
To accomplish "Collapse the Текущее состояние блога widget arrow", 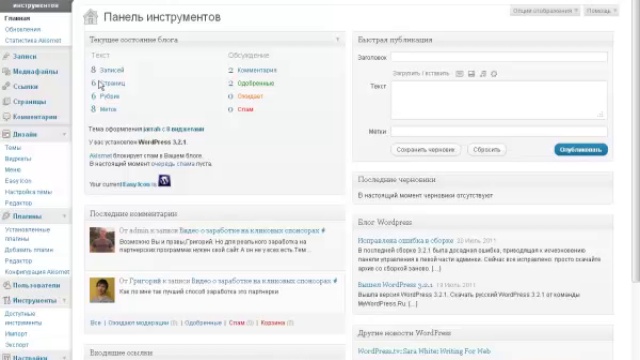I will point(338,40).
